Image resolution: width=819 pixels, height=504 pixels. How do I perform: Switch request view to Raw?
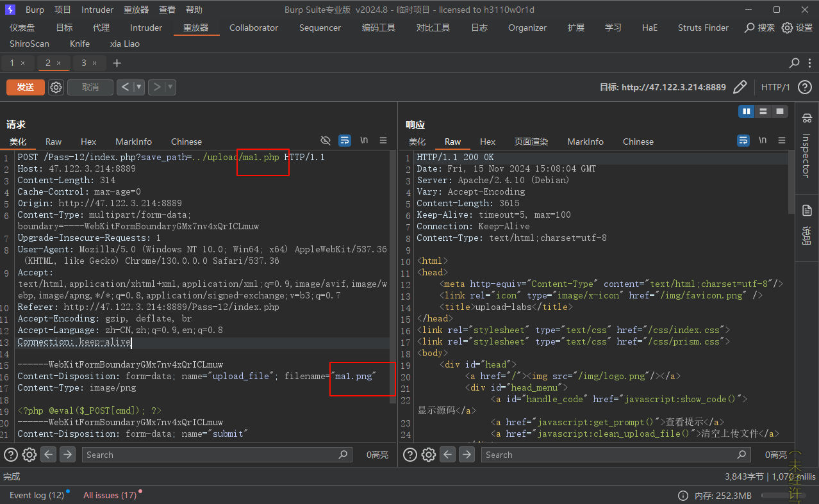click(53, 142)
